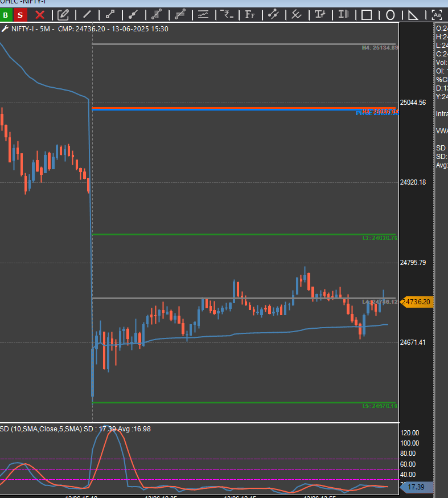The width and height of the screenshot is (448, 498).
Task: Select the parallel channel lines tool
Action: click(157, 15)
